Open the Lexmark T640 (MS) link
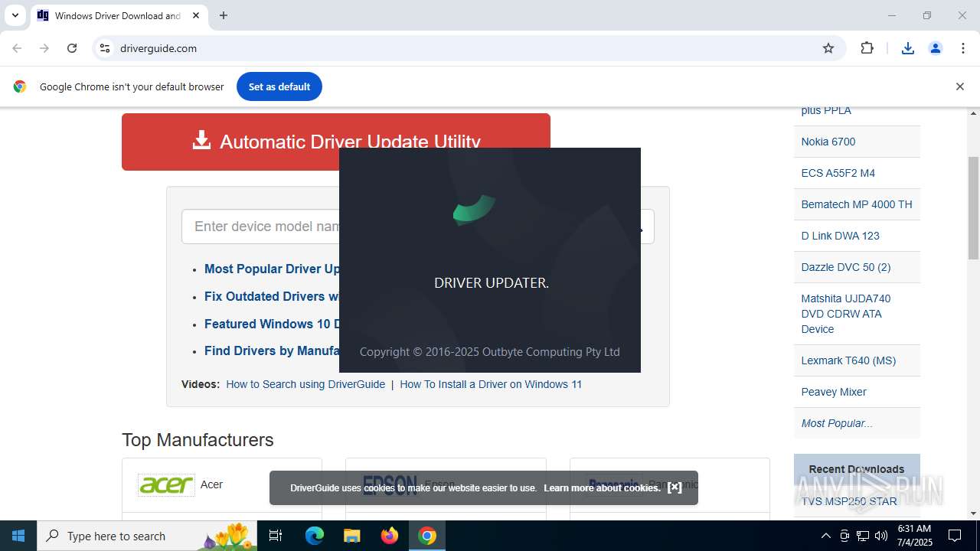This screenshot has width=980, height=551. pyautogui.click(x=848, y=360)
